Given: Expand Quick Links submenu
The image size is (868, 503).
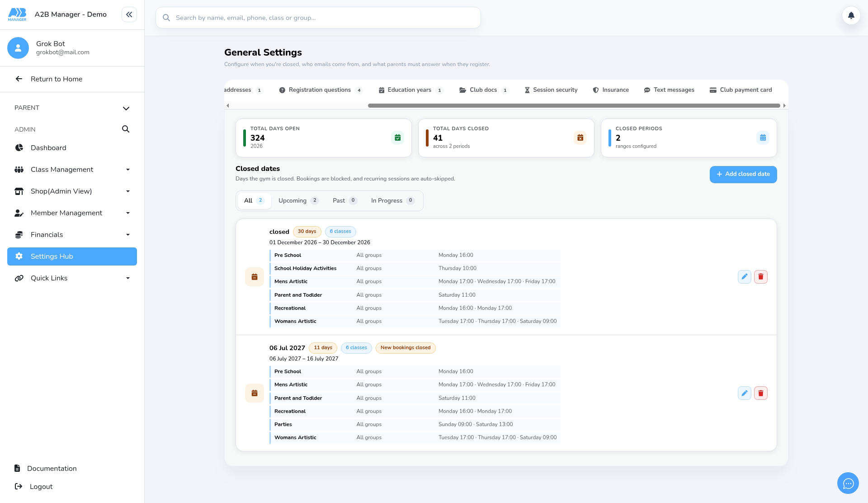Looking at the screenshot, I should click(128, 278).
